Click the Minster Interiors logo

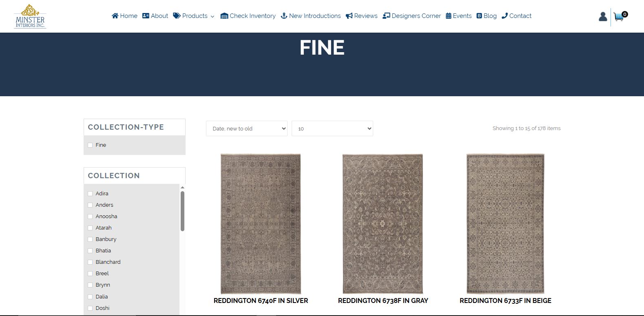tap(30, 16)
